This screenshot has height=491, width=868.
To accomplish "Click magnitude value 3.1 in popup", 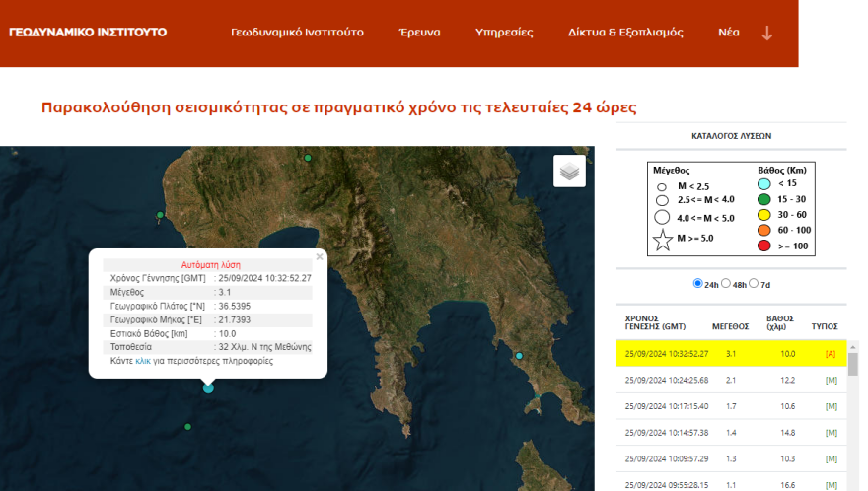I will pyautogui.click(x=225, y=292).
